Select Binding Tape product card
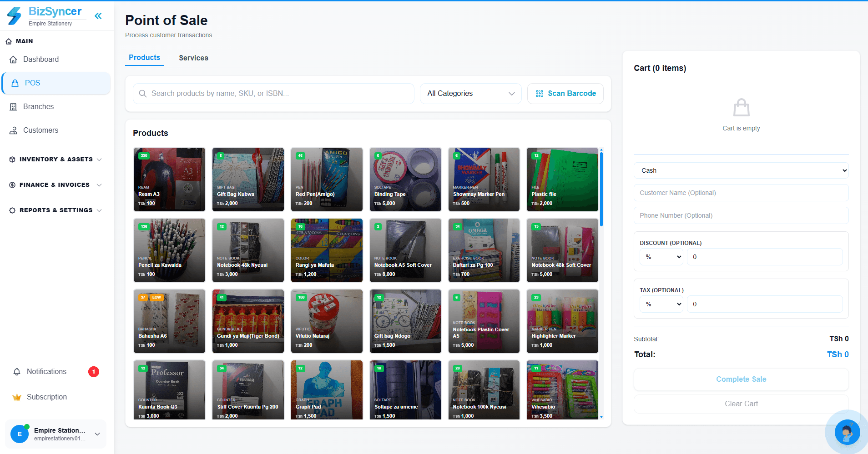Image resolution: width=868 pixels, height=454 pixels. pos(405,179)
